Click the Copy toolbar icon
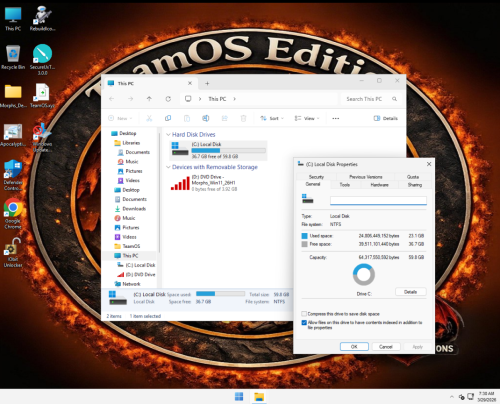This screenshot has width=500, height=404. (168, 118)
